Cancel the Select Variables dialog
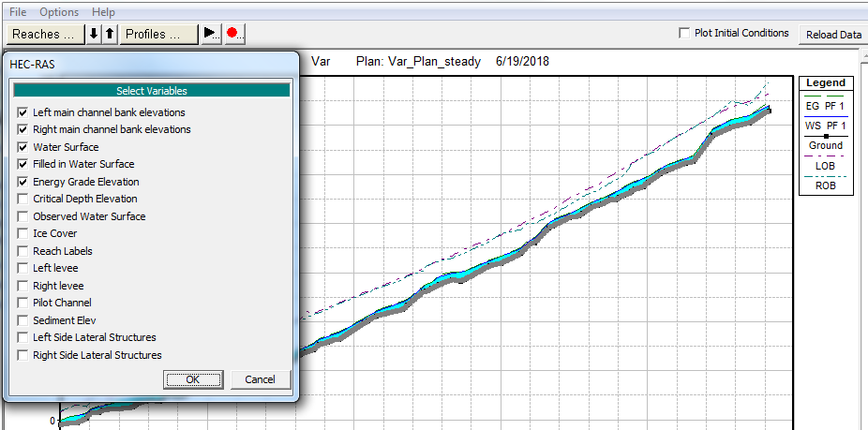This screenshot has width=868, height=430. (261, 379)
